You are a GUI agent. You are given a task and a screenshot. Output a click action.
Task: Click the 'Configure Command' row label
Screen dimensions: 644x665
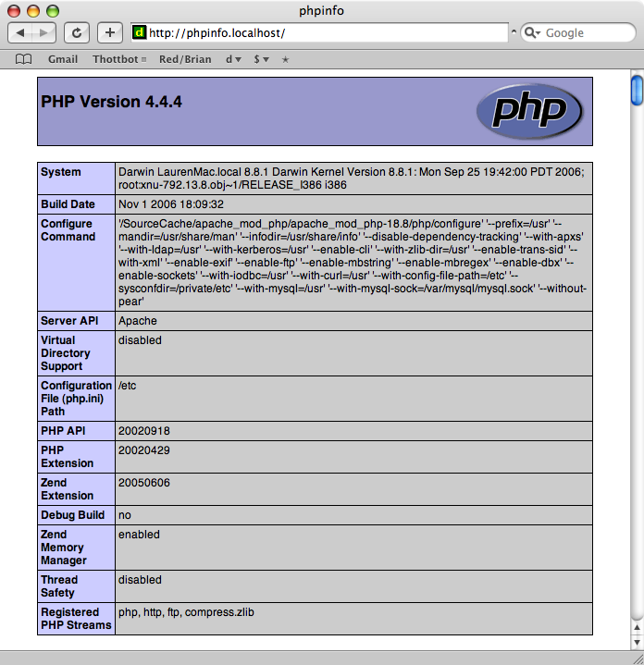pos(68,230)
